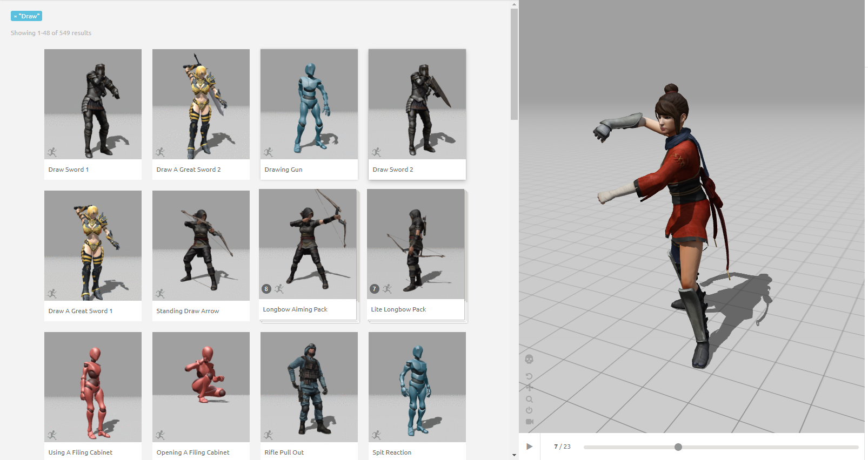Open the Draw A Great Sword 1 thumbnail
The width and height of the screenshot is (868, 460).
tap(93, 246)
